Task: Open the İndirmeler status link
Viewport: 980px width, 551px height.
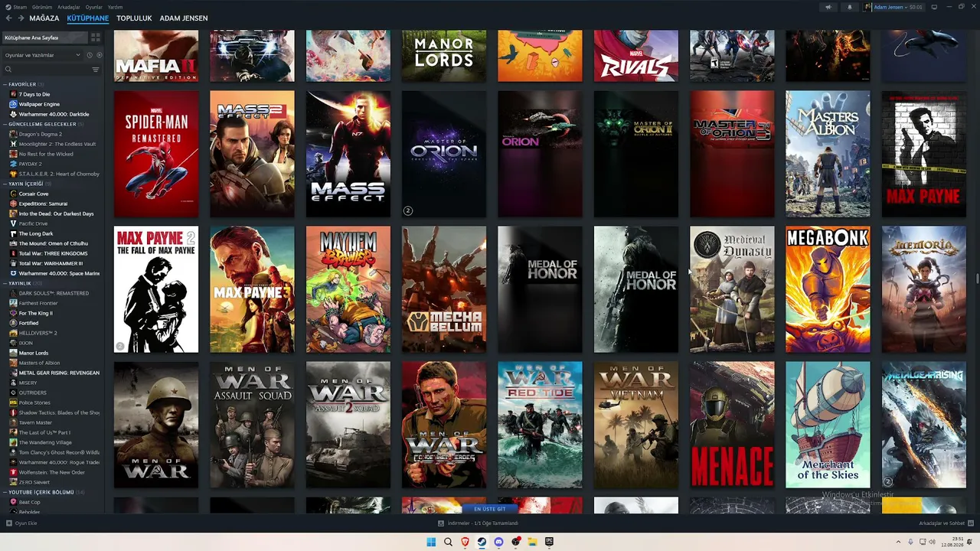Action: click(x=482, y=523)
